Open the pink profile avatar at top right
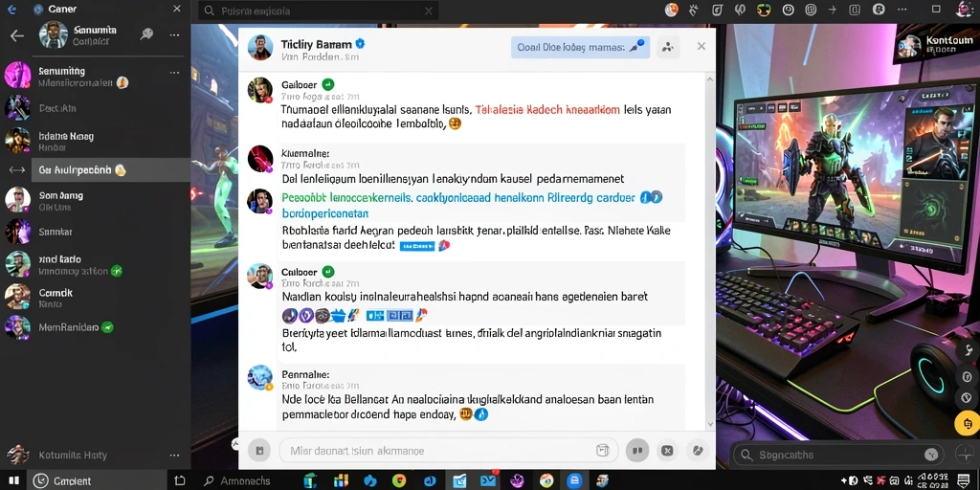The width and height of the screenshot is (980, 490). (x=966, y=8)
